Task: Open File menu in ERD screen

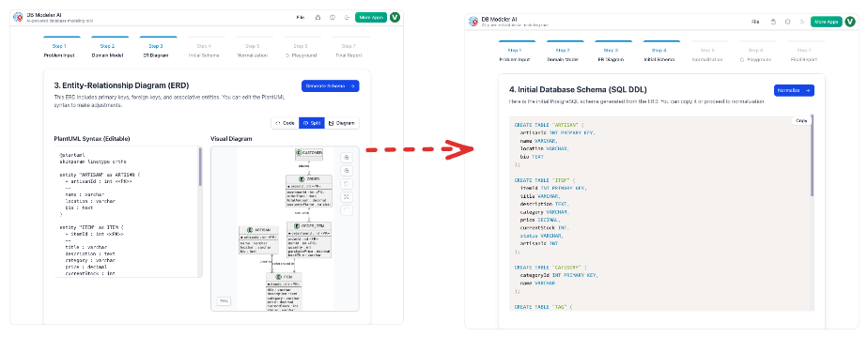Action: click(x=301, y=18)
